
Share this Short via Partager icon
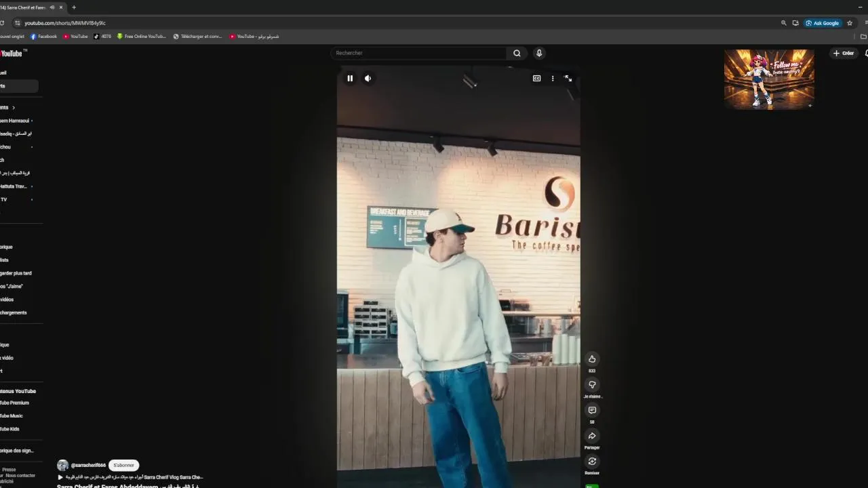click(592, 436)
